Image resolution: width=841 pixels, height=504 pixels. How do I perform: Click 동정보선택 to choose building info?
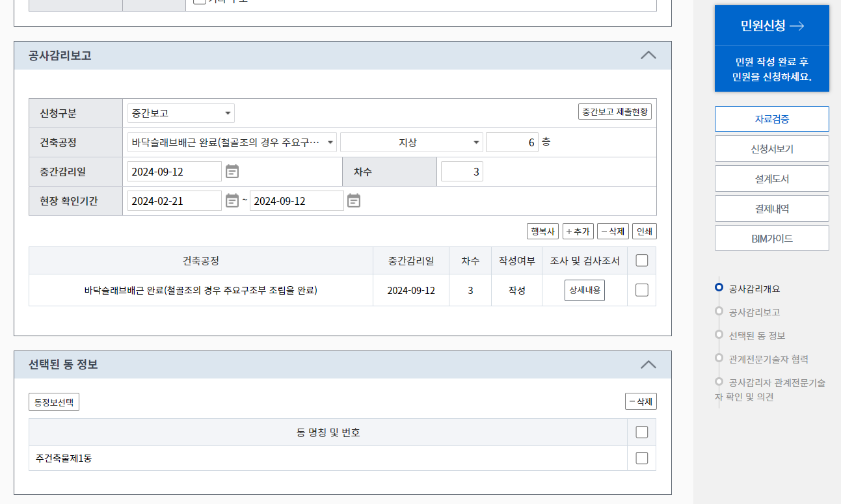53,401
